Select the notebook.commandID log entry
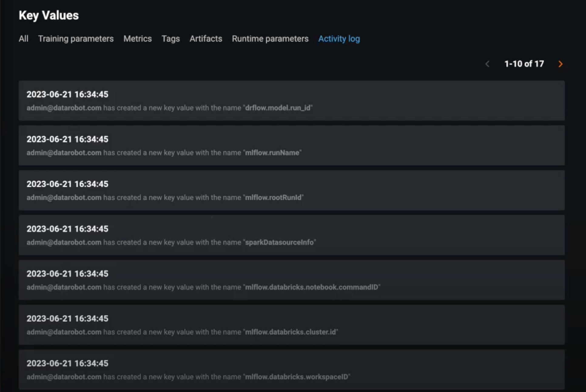 click(291, 280)
